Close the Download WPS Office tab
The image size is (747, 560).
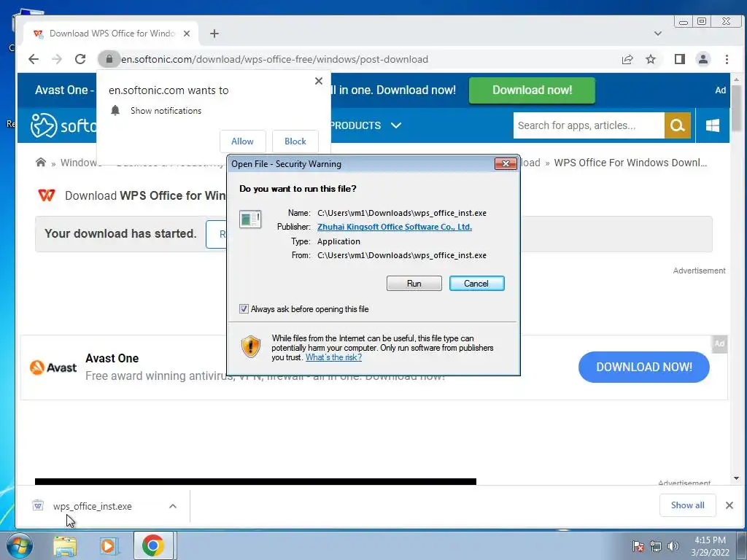[x=187, y=34]
